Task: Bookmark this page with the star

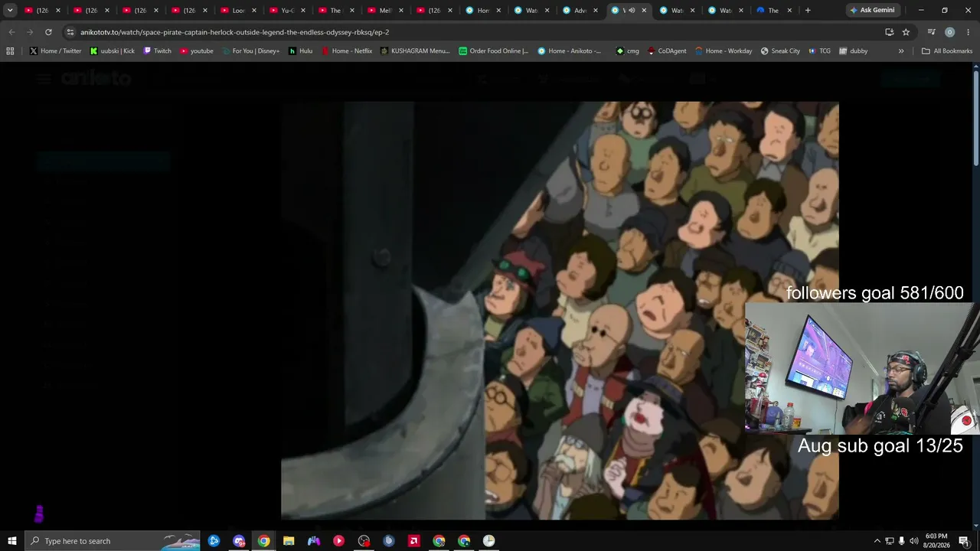Action: pos(906,32)
